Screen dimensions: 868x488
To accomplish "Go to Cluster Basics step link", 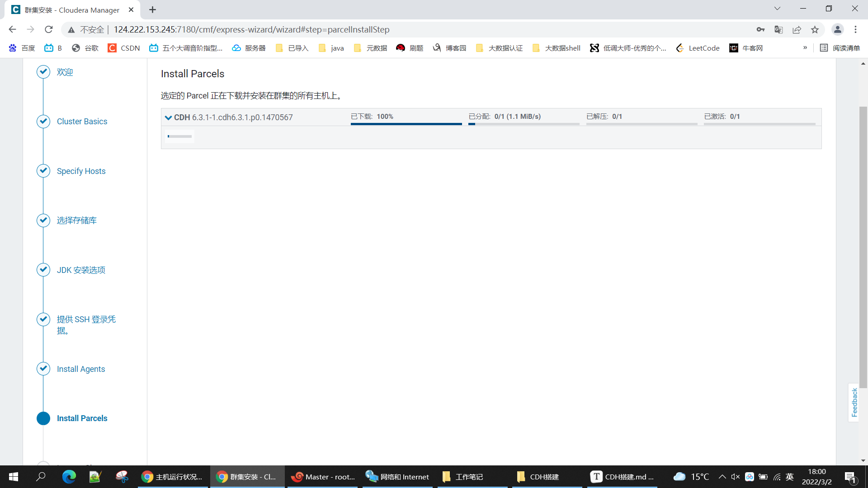I will click(82, 122).
